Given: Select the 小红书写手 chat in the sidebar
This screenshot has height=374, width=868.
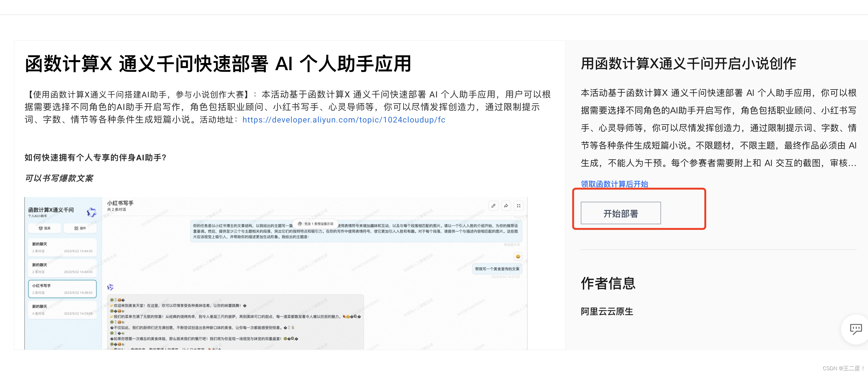Looking at the screenshot, I should click(x=62, y=289).
